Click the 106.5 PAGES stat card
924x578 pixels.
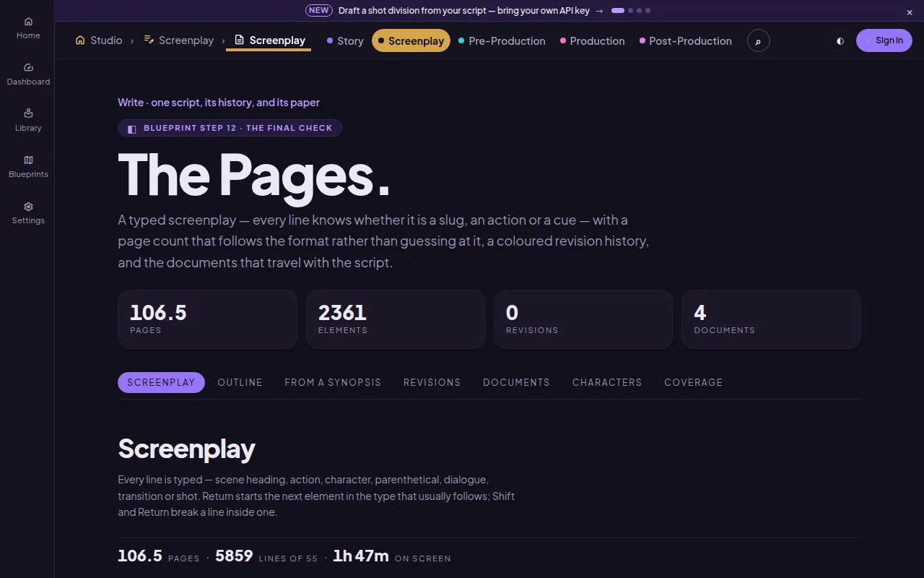[x=207, y=319]
